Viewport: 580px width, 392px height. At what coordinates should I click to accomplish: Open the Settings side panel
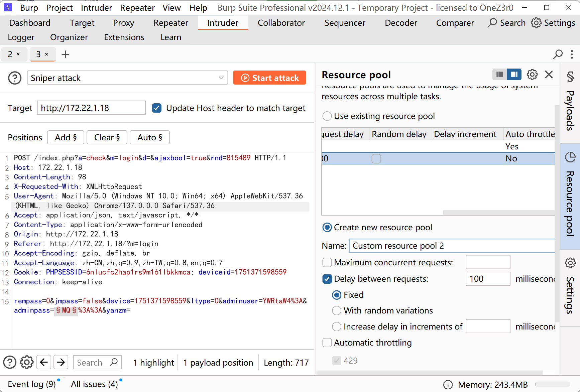tap(570, 287)
